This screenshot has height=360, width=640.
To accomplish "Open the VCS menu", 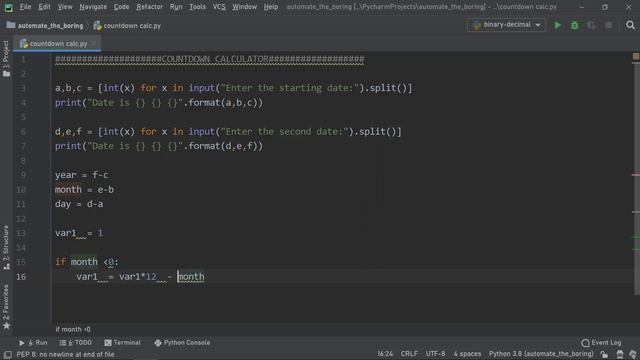I will tap(219, 7).
